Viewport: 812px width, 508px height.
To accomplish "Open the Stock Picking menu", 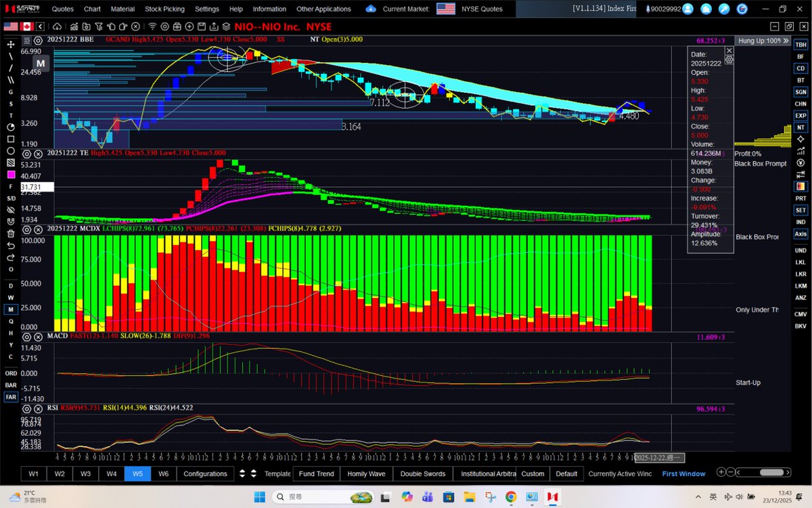I will tap(164, 9).
